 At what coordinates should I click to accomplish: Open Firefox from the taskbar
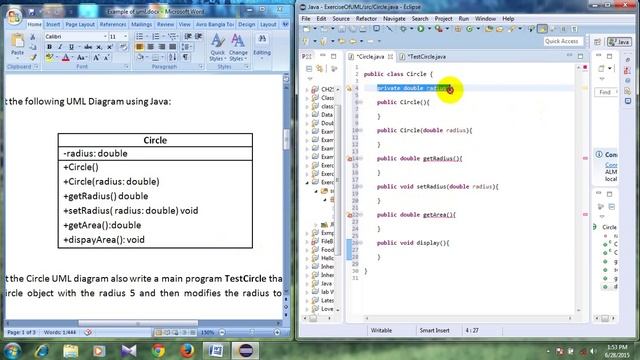point(187,351)
